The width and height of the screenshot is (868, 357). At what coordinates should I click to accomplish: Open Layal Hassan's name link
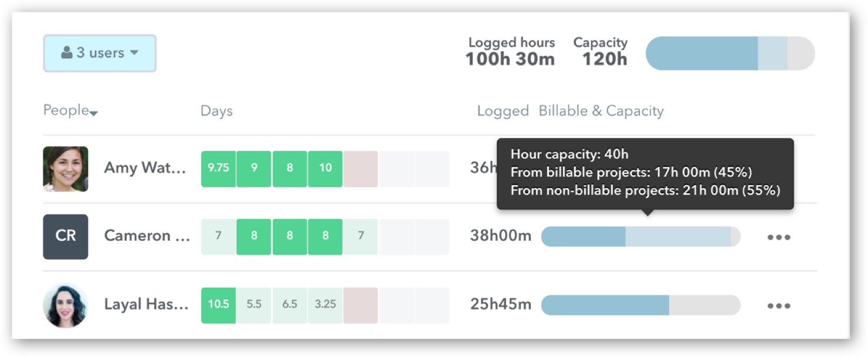tap(146, 304)
